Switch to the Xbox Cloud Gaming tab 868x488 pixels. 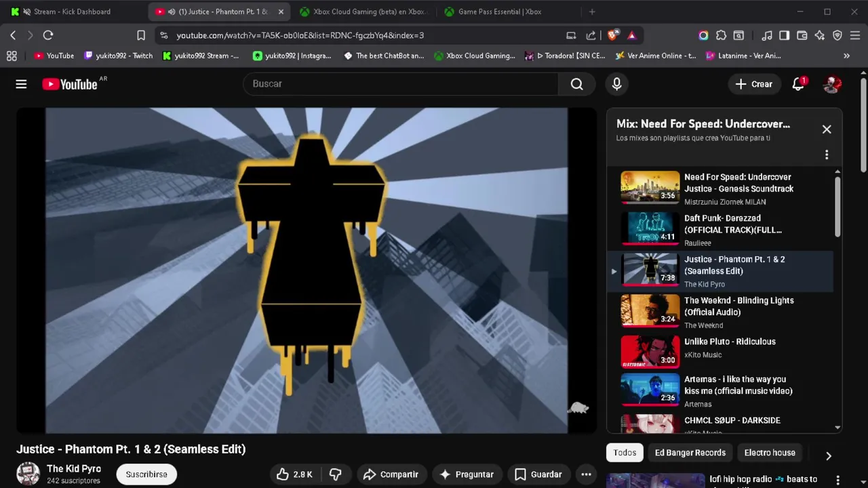pos(363,12)
